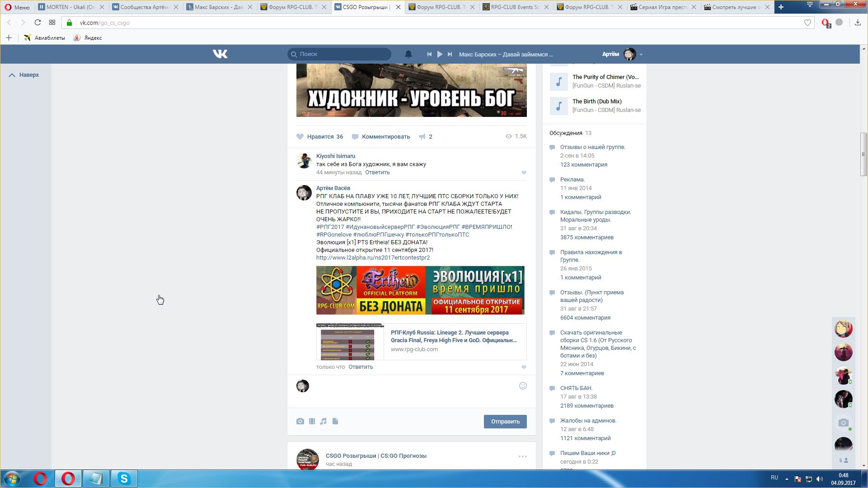Click hashtag #РПГ2017
Image resolution: width=868 pixels, height=488 pixels.
(330, 227)
